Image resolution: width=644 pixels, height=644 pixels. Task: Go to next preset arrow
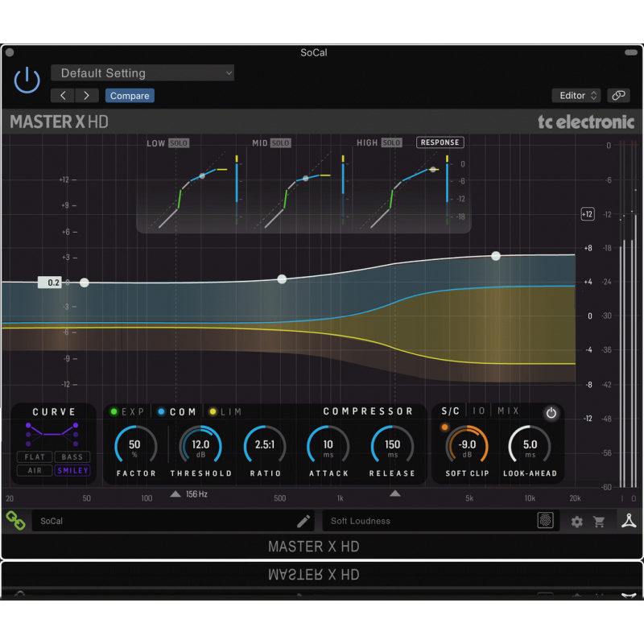(x=86, y=96)
